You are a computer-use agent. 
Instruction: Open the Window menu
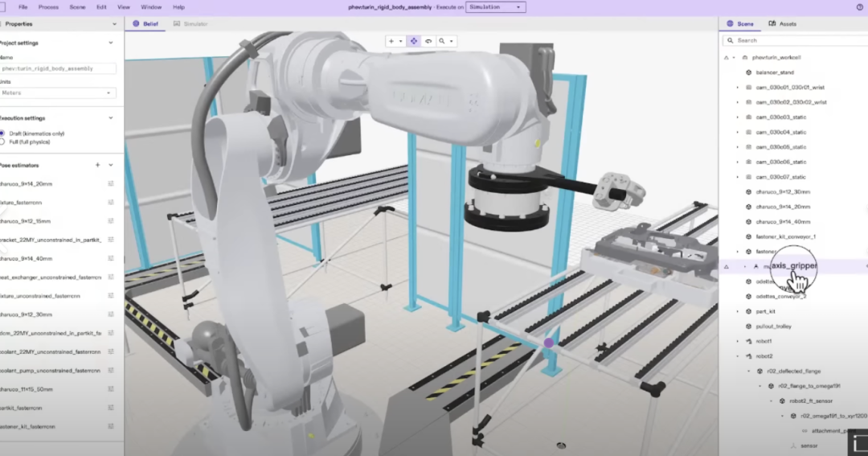pyautogui.click(x=151, y=7)
